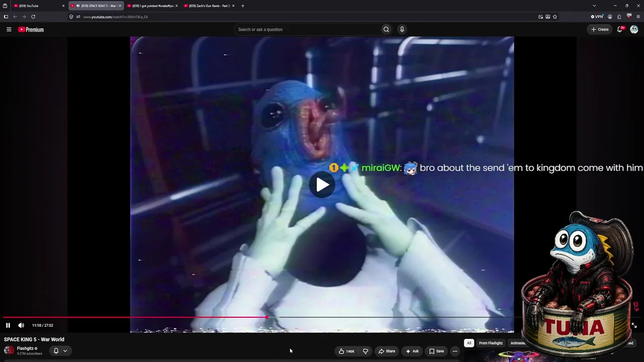Start voice search with the microphone
Image resolution: width=644 pixels, height=362 pixels.
tap(402, 30)
